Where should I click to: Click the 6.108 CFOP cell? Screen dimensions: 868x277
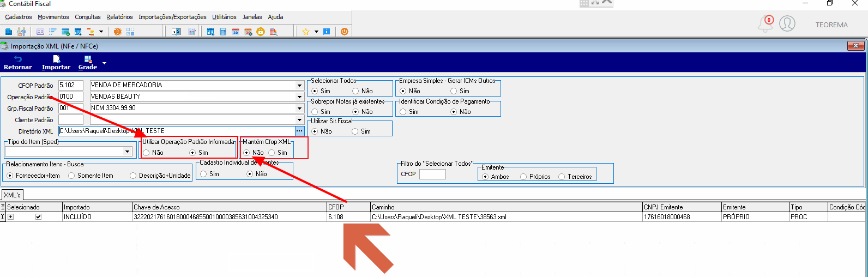pyautogui.click(x=348, y=217)
